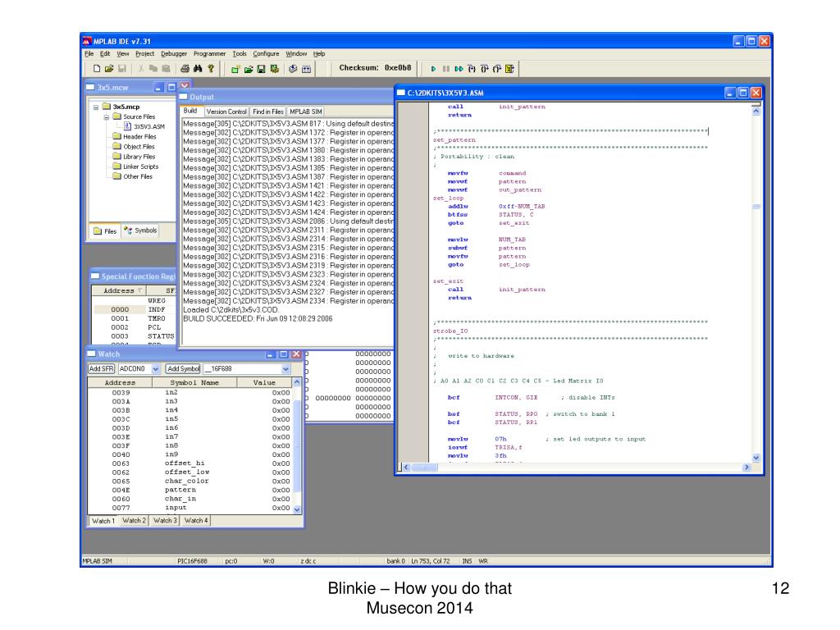
Task: Click the BUILD SUCCEEDED line in Output
Action: click(258, 319)
